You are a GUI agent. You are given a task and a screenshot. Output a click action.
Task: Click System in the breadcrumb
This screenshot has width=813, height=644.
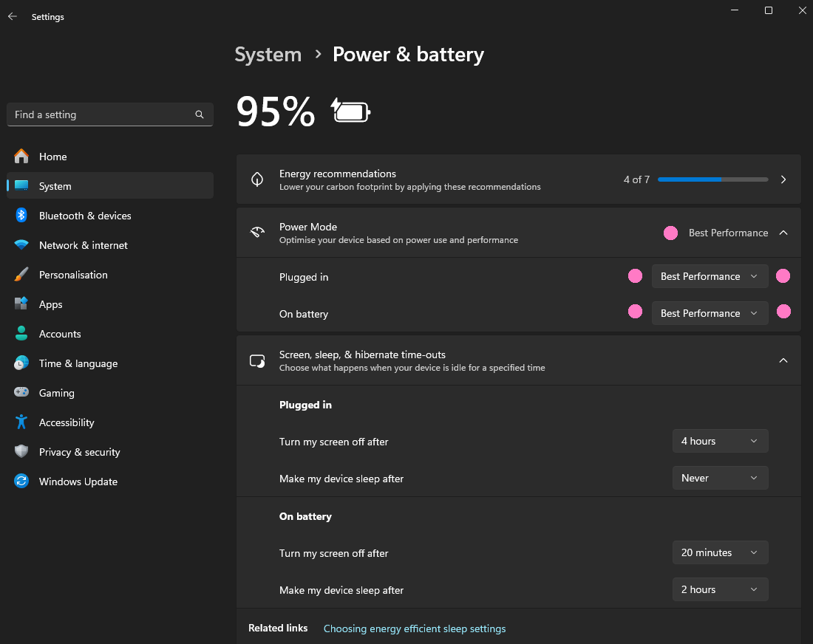(x=268, y=55)
